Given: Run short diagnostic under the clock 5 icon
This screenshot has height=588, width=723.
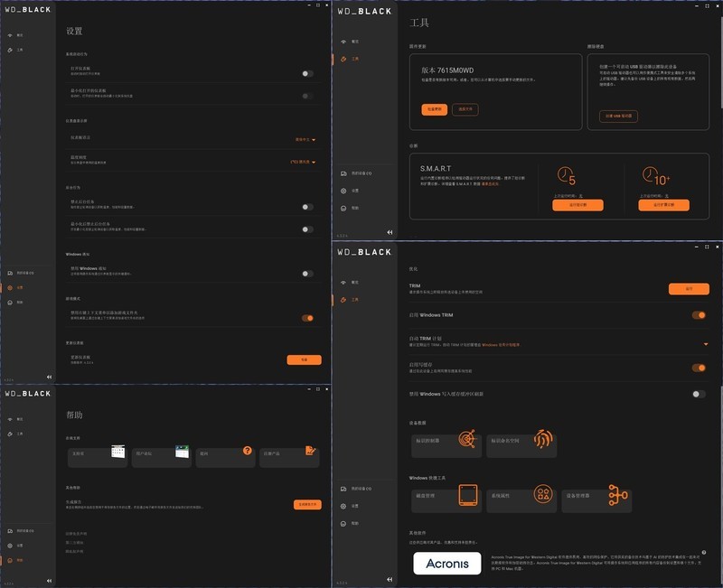Looking at the screenshot, I should 577,205.
